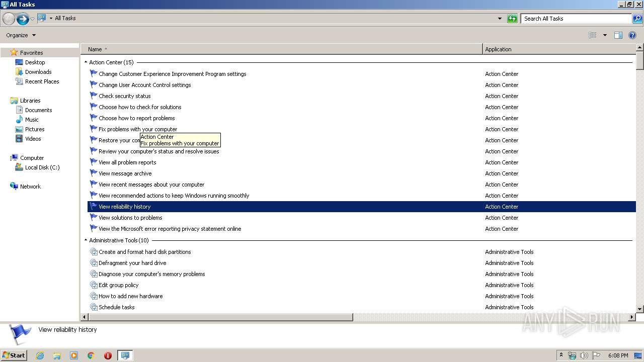Launch Windows Media Player from taskbar

tap(74, 355)
